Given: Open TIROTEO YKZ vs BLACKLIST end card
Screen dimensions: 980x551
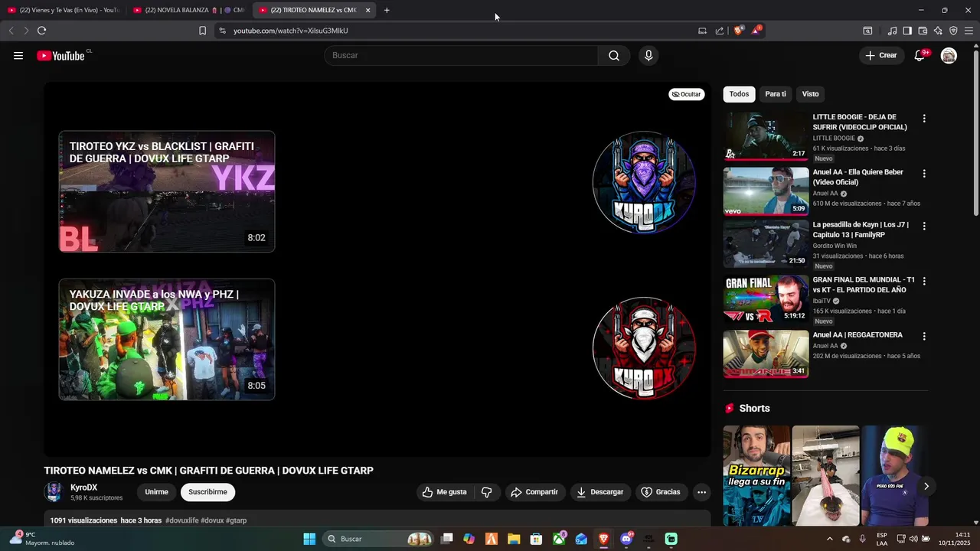Looking at the screenshot, I should point(167,191).
